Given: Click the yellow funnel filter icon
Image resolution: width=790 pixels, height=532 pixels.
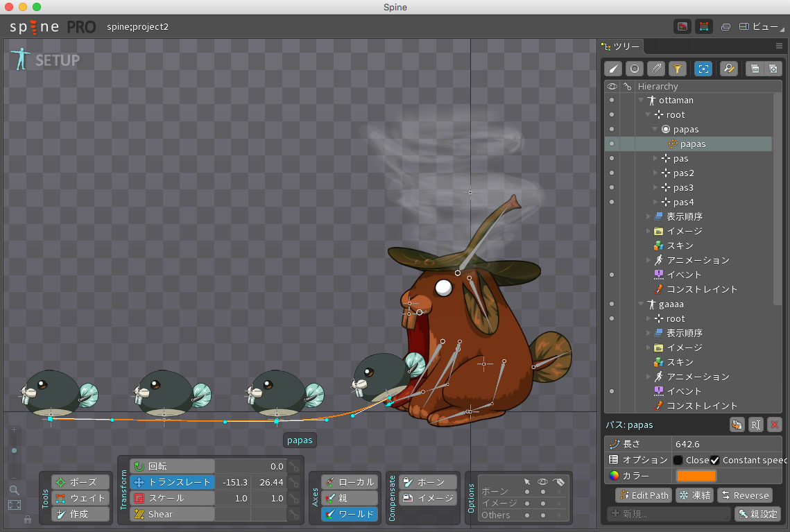Looking at the screenshot, I should coord(678,69).
